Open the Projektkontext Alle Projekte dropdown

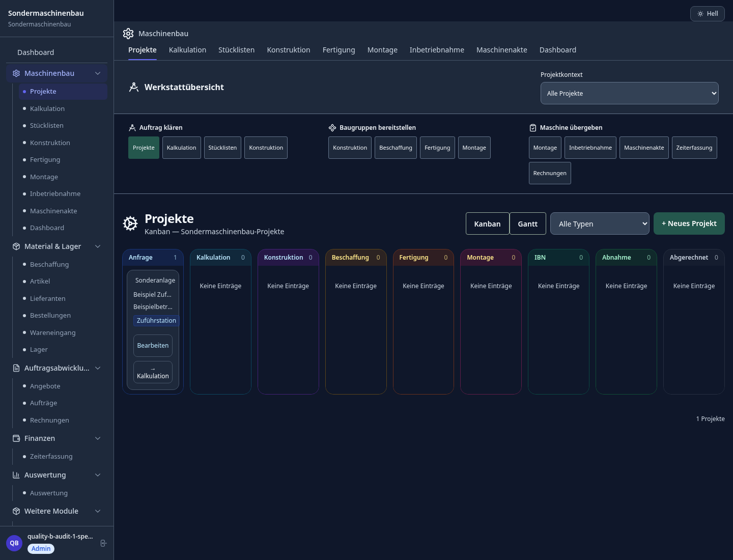630,93
